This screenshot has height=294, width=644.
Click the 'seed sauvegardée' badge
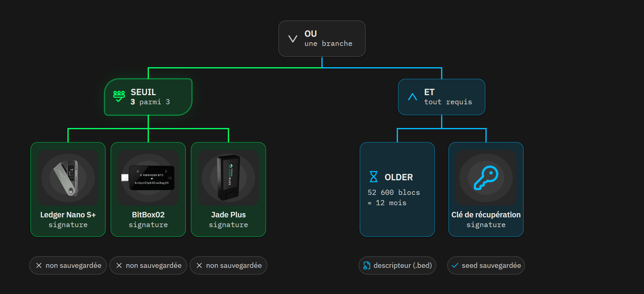point(486,265)
